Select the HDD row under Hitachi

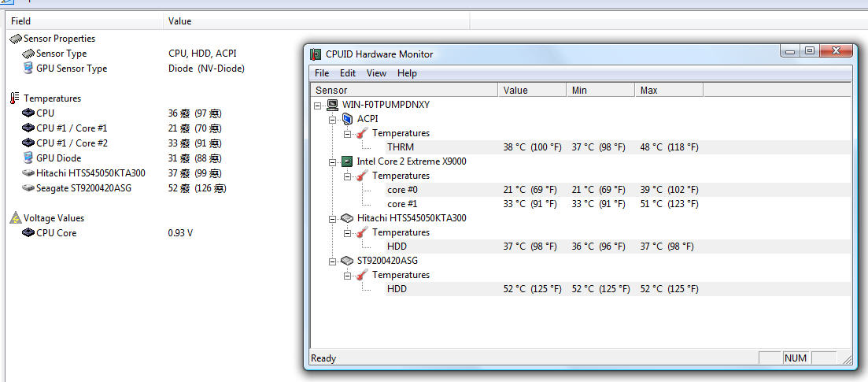click(618, 247)
